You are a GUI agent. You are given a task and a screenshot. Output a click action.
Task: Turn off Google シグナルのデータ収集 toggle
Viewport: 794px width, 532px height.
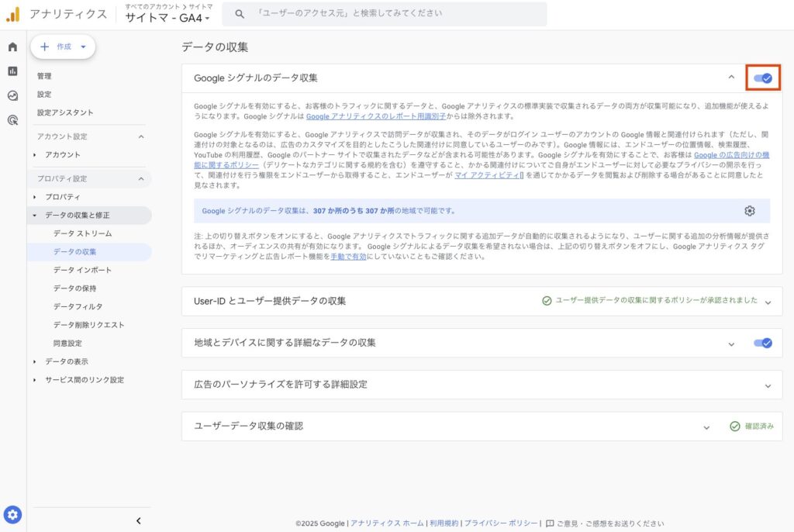[x=763, y=78]
